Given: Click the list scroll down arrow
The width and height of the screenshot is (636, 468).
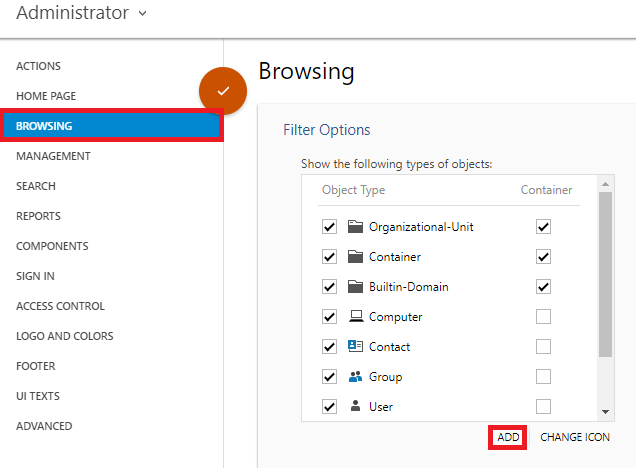Looking at the screenshot, I should 606,412.
